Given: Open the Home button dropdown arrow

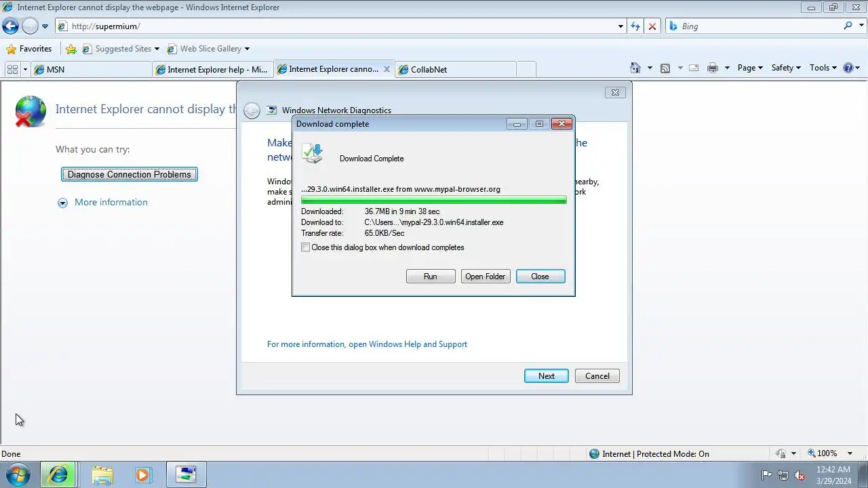Looking at the screenshot, I should point(650,68).
